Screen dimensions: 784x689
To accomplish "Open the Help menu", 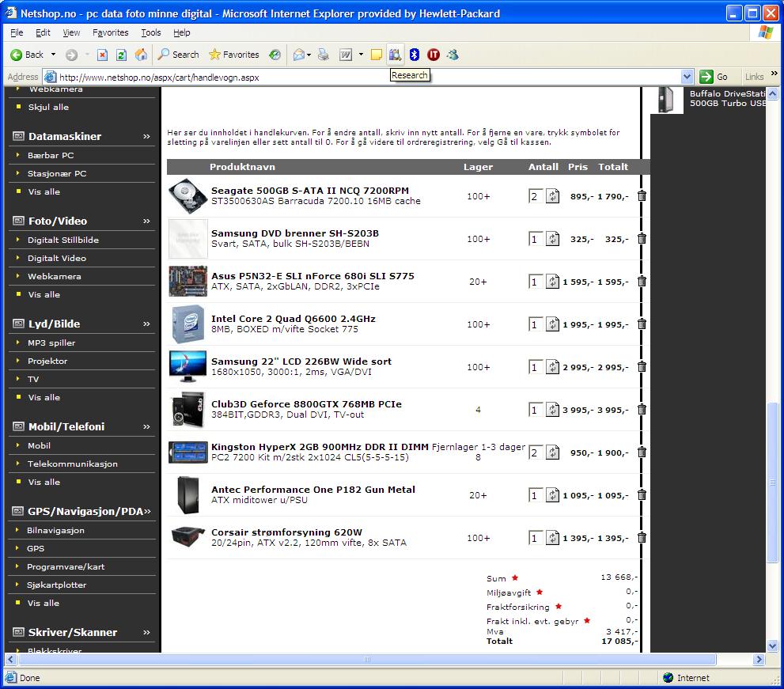I will tap(181, 32).
